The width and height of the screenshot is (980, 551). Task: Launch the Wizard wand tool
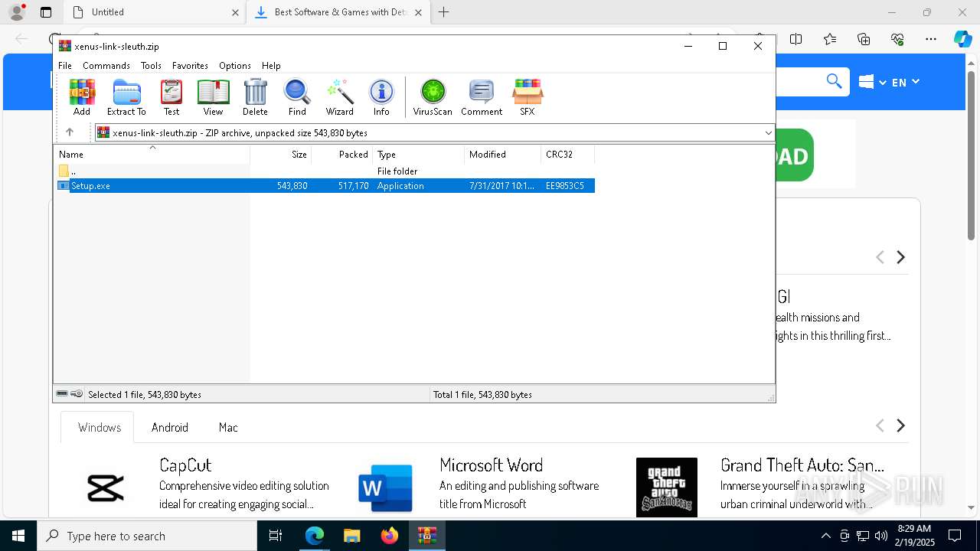[340, 97]
